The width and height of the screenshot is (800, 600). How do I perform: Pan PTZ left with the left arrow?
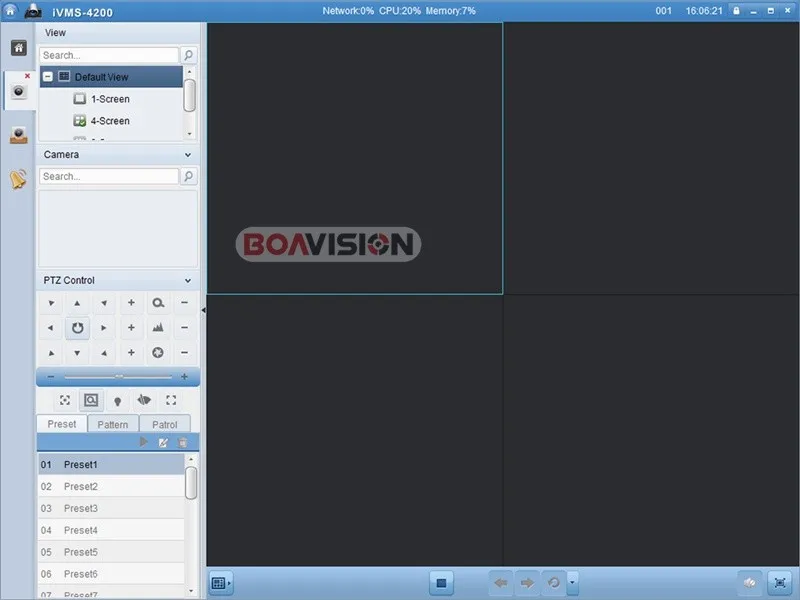tap(51, 328)
